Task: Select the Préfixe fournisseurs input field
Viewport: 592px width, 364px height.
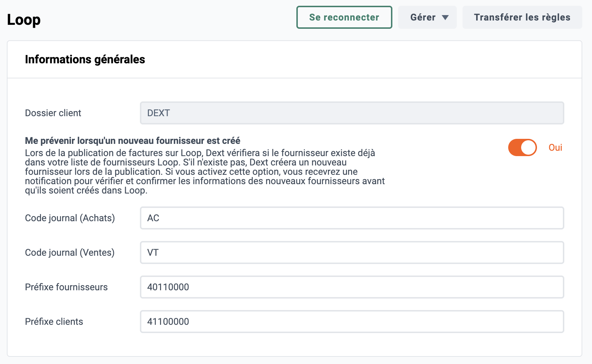Action: 352,287
